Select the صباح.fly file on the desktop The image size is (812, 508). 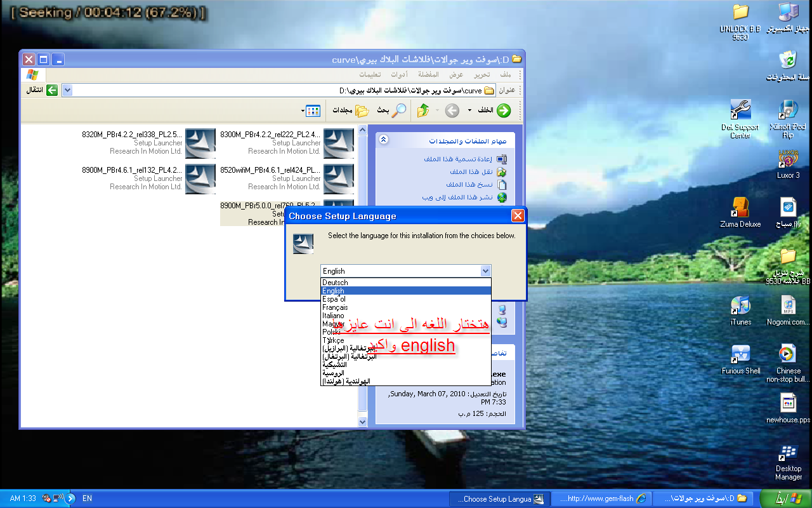point(788,212)
